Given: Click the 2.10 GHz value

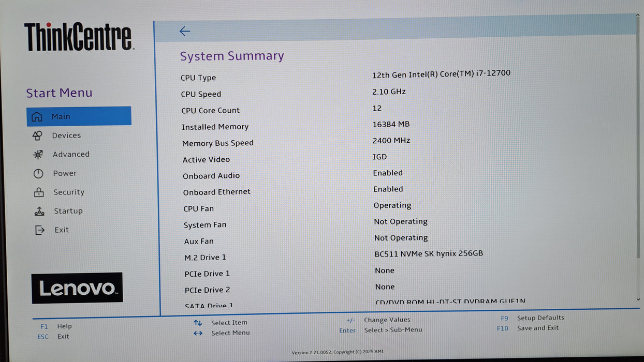Looking at the screenshot, I should click(389, 92).
